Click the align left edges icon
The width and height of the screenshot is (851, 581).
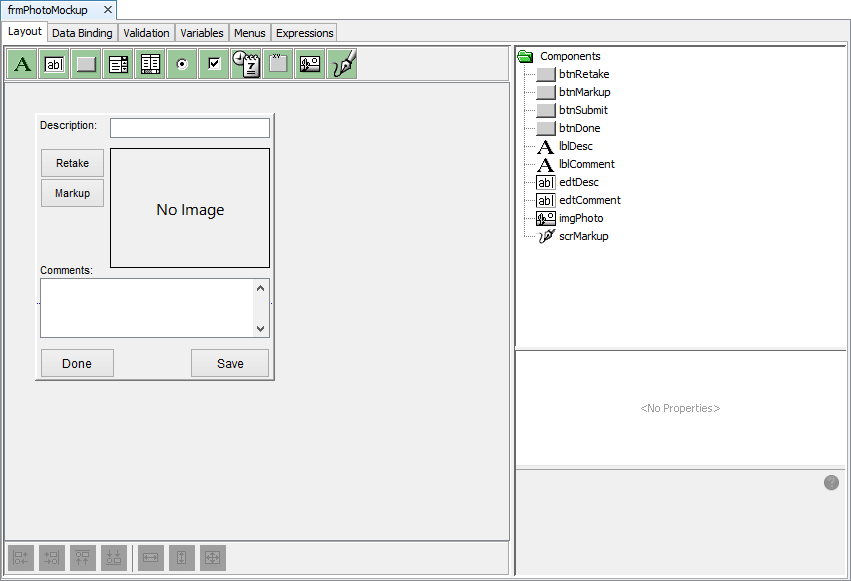(22, 558)
